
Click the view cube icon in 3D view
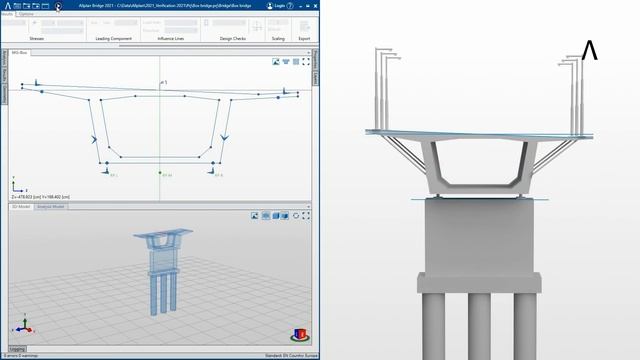click(300, 335)
